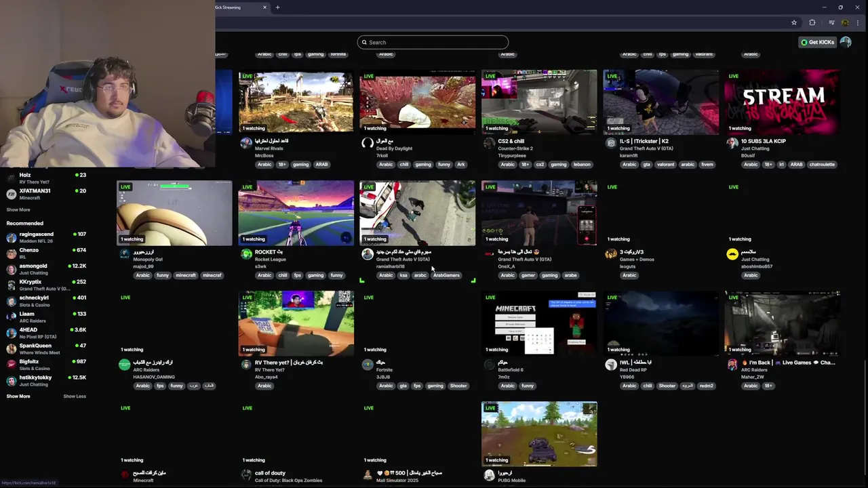Click 'Red Dead RP' category link
Screen dimensions: 868x488
634,370
